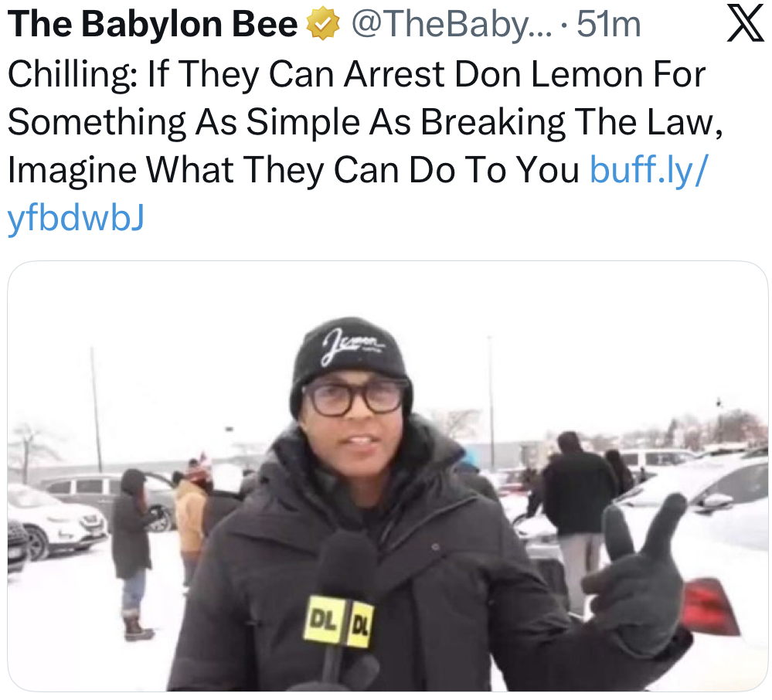Screen dimensions: 772x700
Task: Click the yfbdwbJ portion of the link
Action: [x=76, y=219]
